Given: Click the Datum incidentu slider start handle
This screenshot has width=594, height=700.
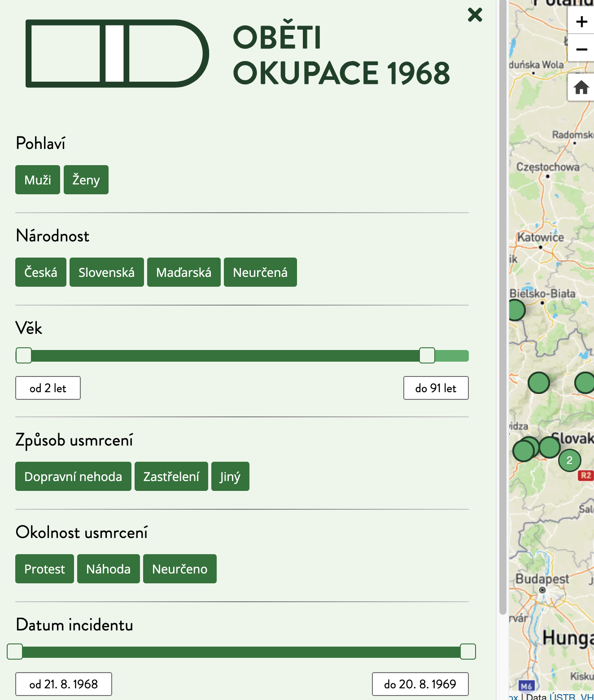Looking at the screenshot, I should (x=15, y=652).
